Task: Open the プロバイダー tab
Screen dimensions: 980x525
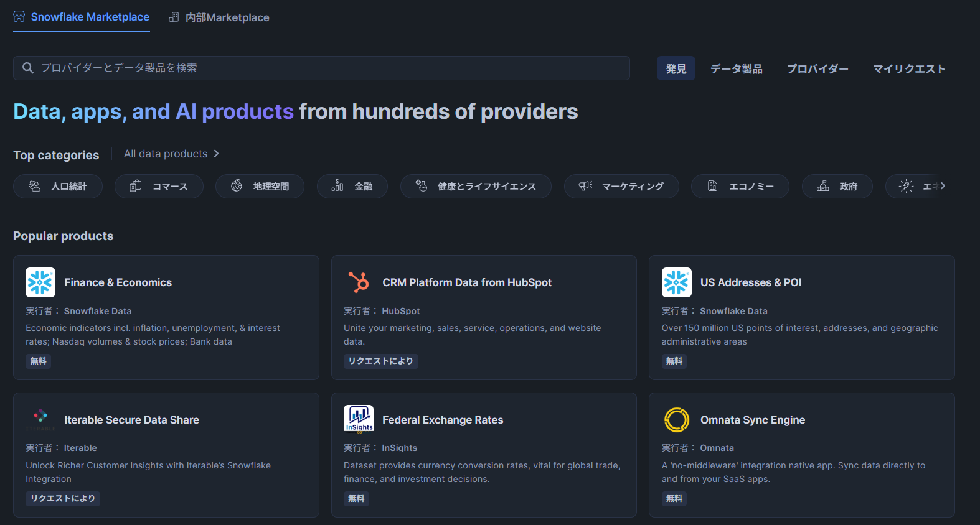Action: tap(817, 68)
